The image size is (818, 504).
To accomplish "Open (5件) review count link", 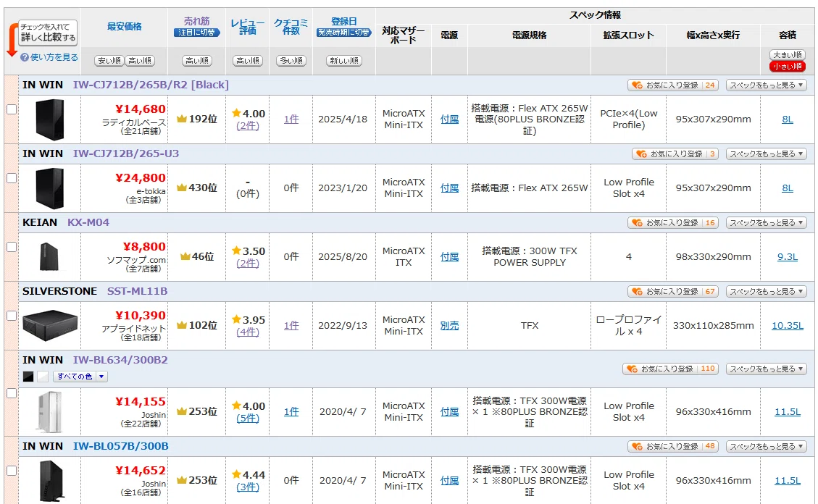I will point(247,418).
